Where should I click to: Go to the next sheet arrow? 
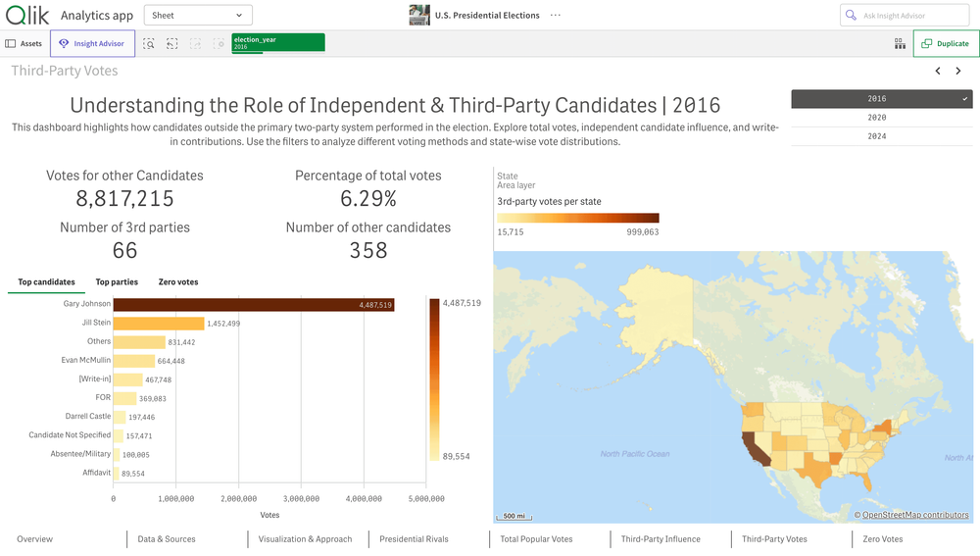(x=958, y=71)
